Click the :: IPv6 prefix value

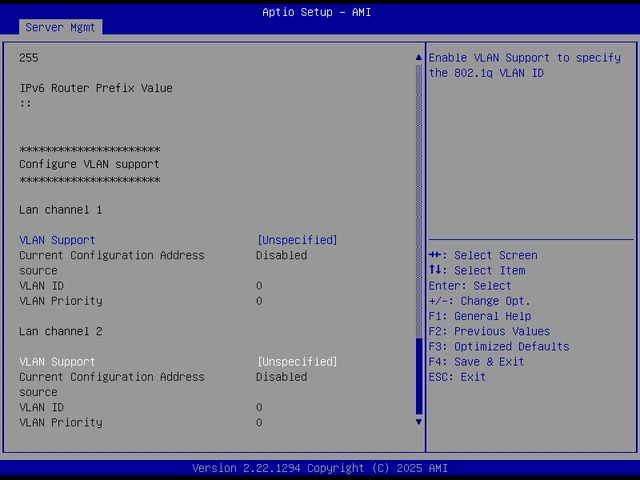pos(25,103)
